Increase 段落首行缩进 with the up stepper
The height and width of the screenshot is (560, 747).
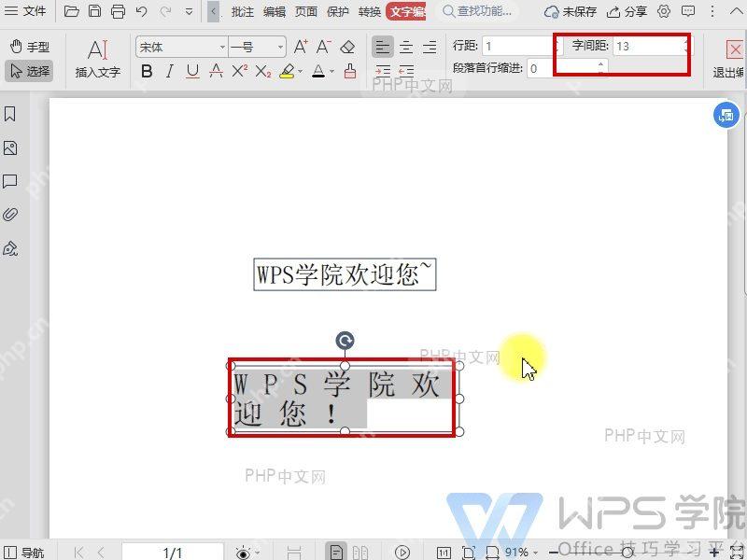tap(600, 64)
